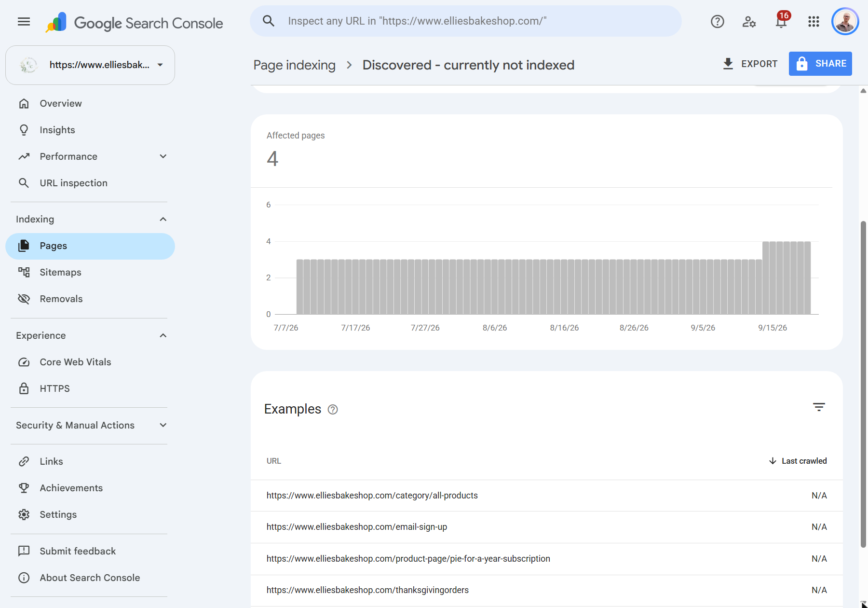Click the page vertical scrollbar thumb
Screen dimensions: 868x608
[x=863, y=384]
